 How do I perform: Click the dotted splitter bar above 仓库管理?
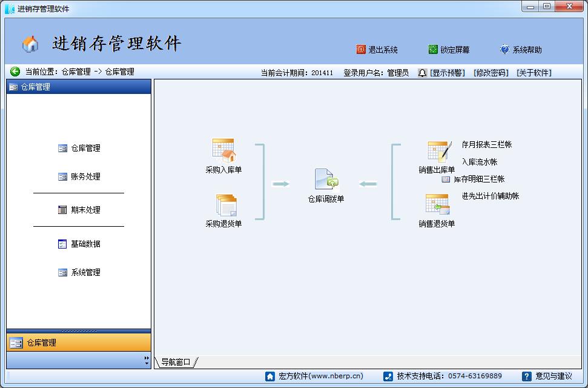pyautogui.click(x=79, y=331)
